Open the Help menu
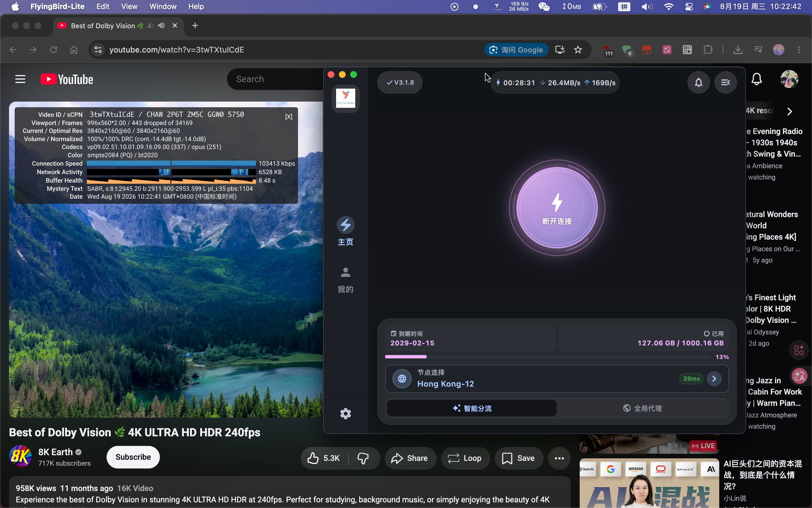The image size is (812, 508). 196,6
